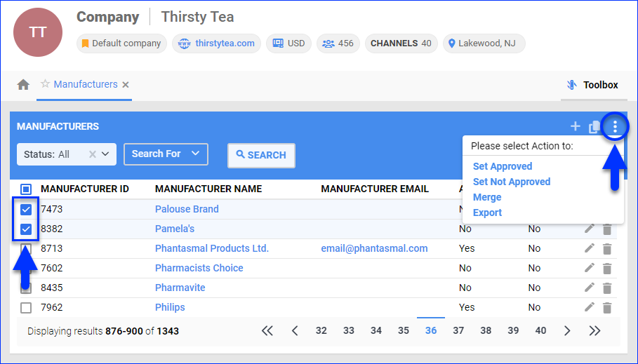
Task: Click the edit pencil for Phantasmal Products Ltd.
Action: pos(590,248)
